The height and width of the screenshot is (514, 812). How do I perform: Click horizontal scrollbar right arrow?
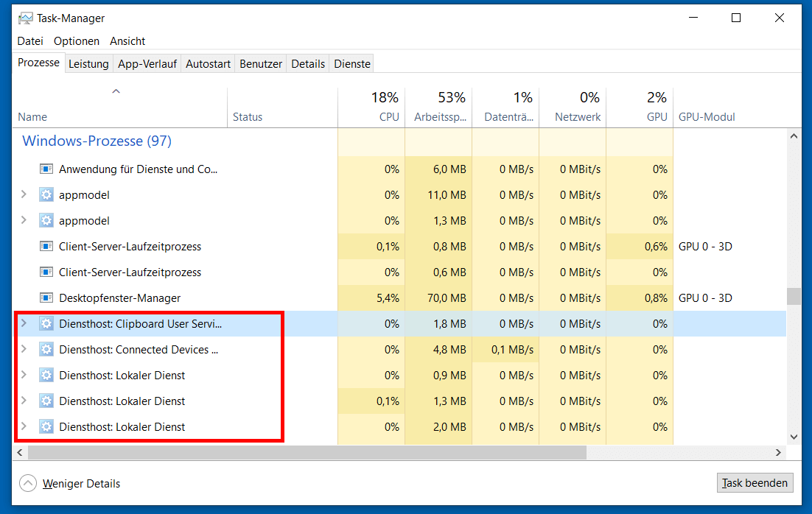point(778,452)
